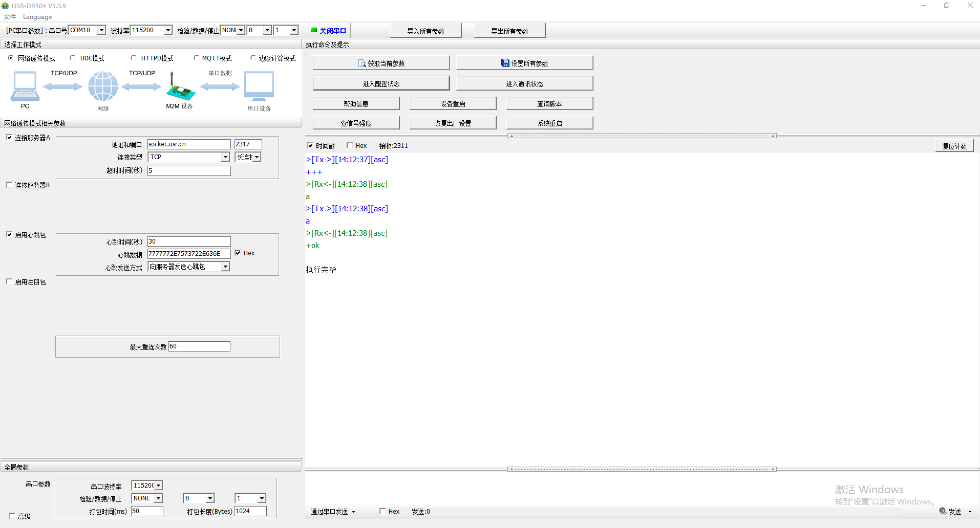
Task: Click the network globe icon
Action: tap(103, 86)
